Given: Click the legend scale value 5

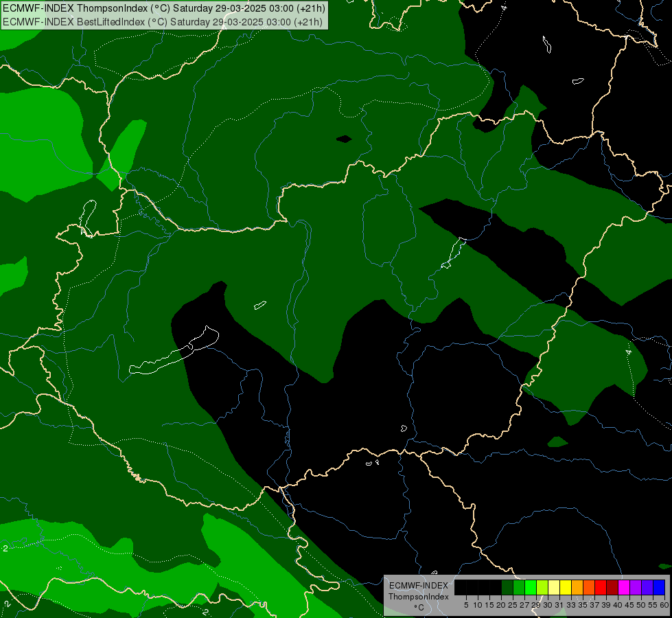Looking at the screenshot, I should pos(466,605).
